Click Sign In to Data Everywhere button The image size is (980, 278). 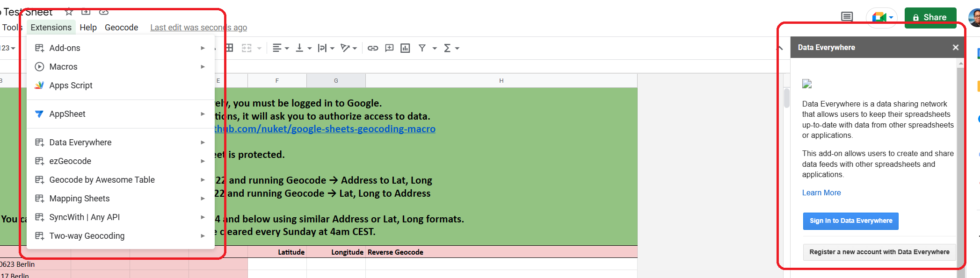pos(851,221)
